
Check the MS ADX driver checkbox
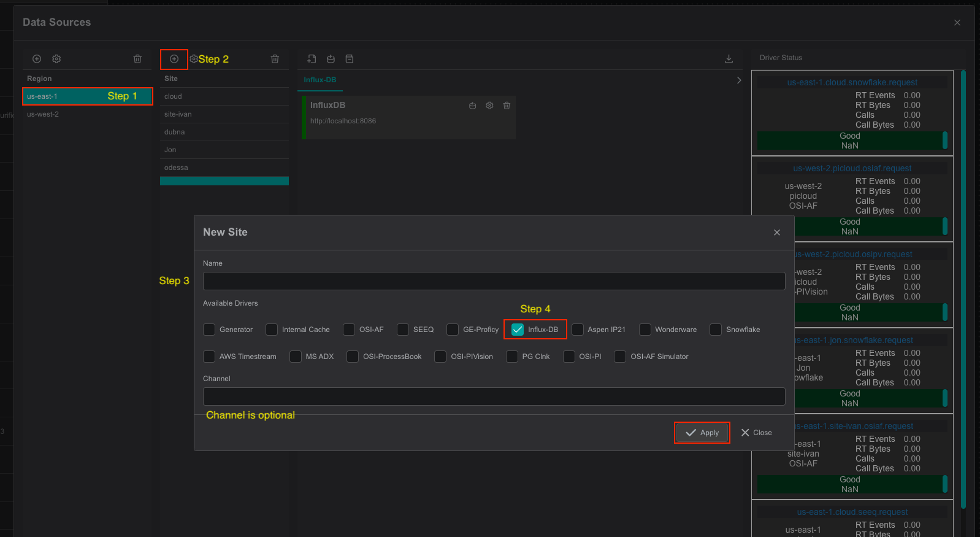coord(296,357)
